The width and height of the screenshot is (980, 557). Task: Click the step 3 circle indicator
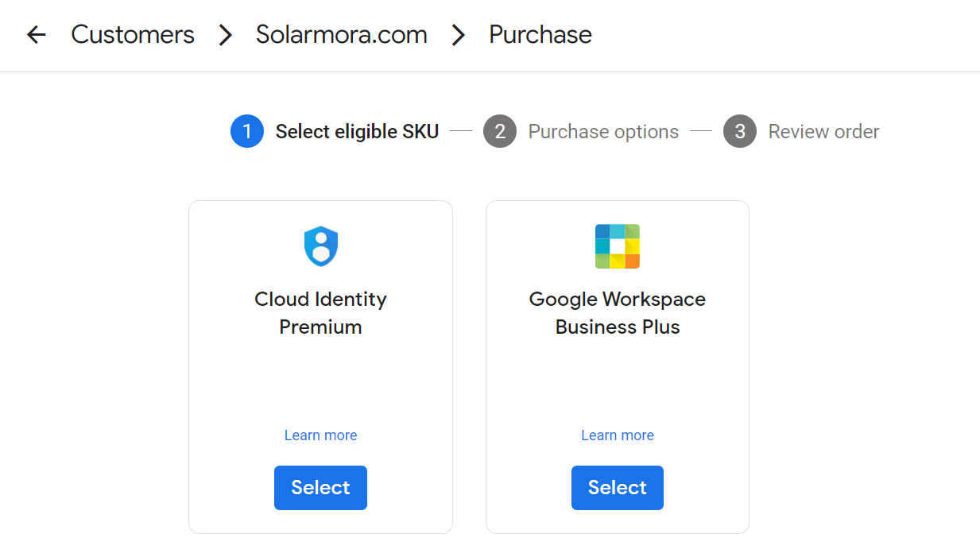740,131
